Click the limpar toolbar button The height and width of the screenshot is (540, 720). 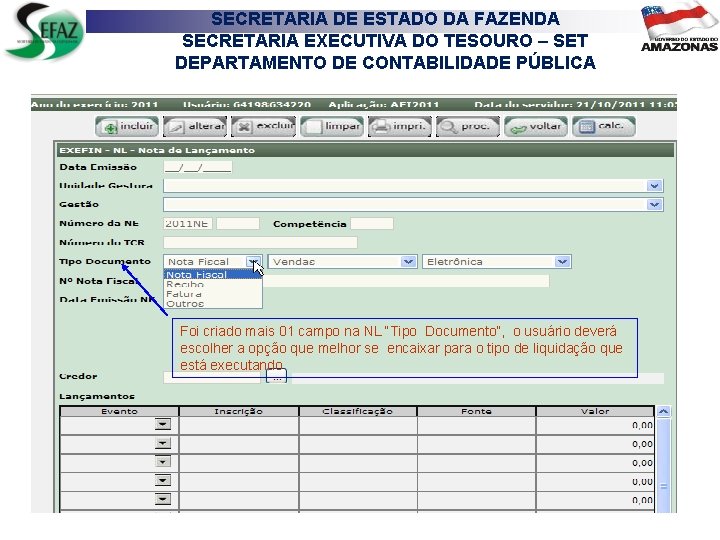point(332,126)
